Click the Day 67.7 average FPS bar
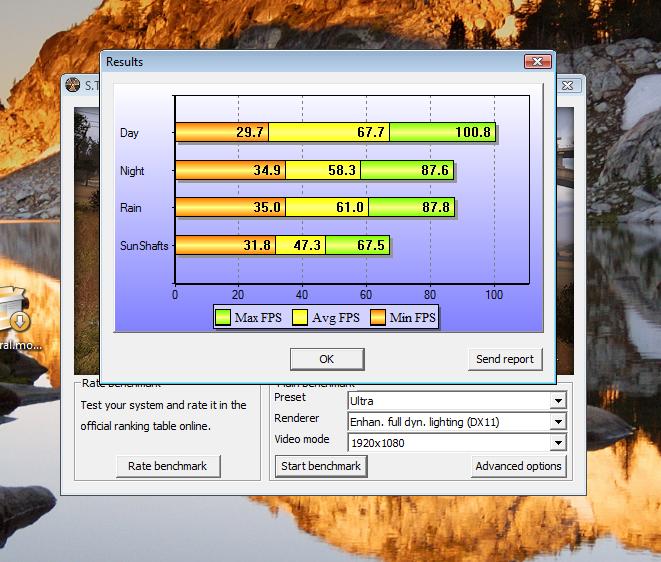The height and width of the screenshot is (562, 661). (x=329, y=132)
